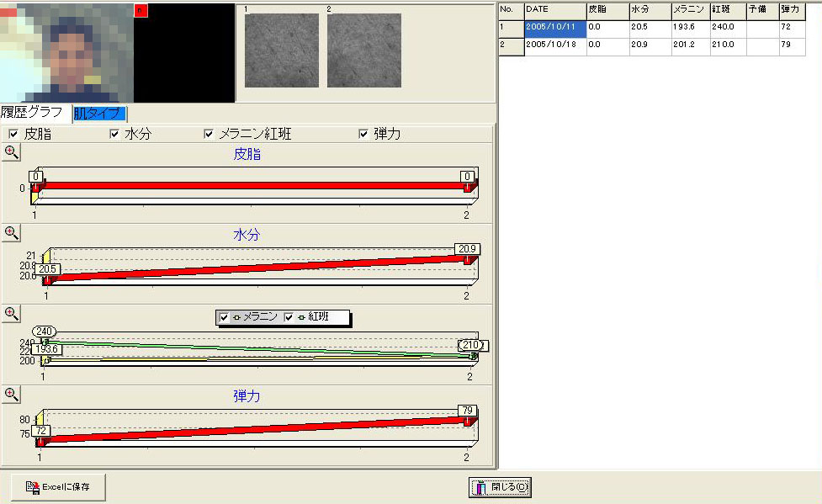Viewport: 822px width, 504px height.
Task: Toggle the 弾力 checkbox
Action: coord(363,134)
